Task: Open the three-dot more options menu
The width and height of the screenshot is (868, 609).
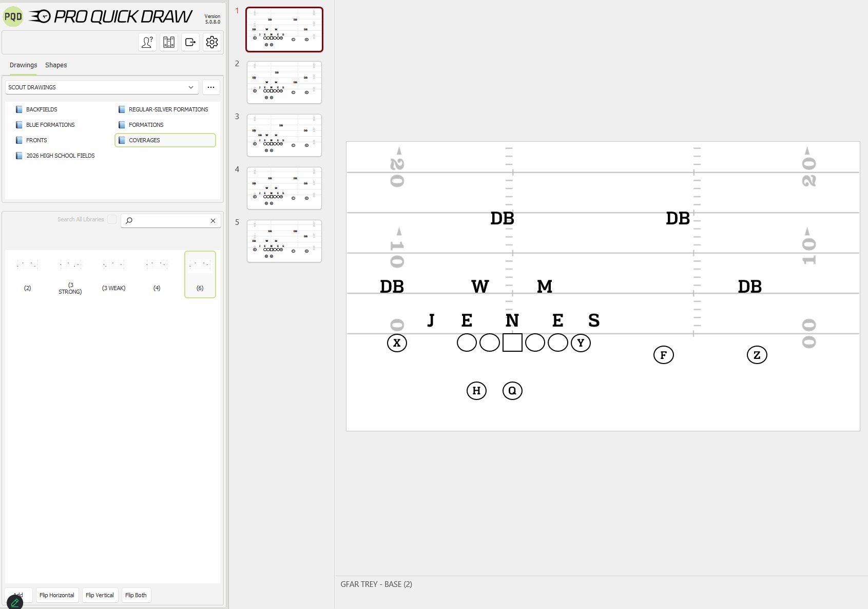Action: point(211,87)
